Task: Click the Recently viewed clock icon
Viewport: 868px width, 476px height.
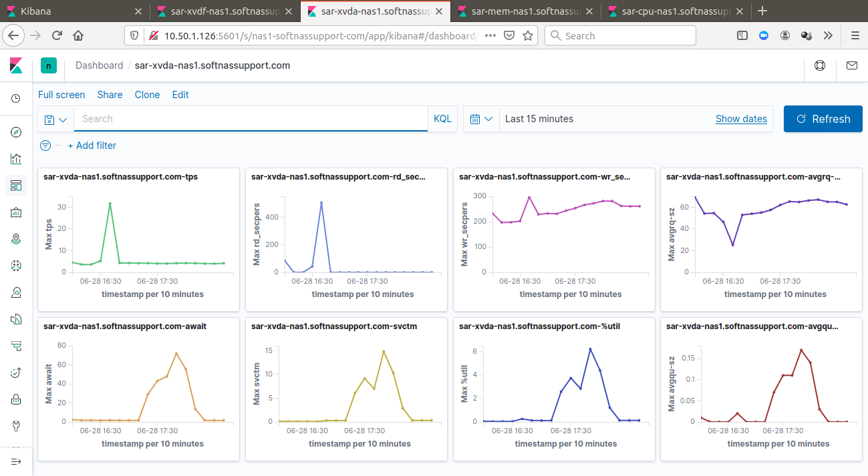Action: (x=16, y=99)
